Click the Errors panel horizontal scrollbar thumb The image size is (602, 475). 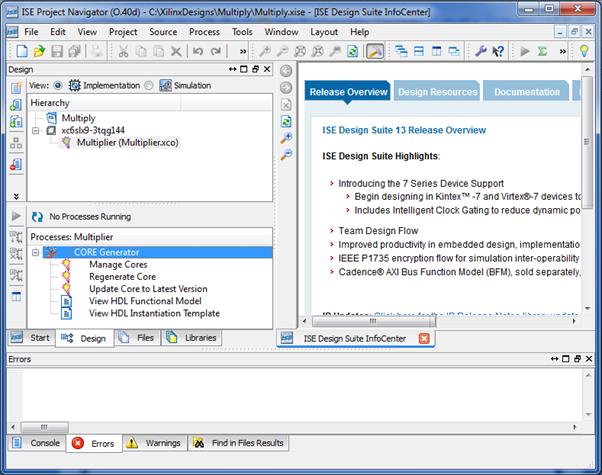(44, 427)
